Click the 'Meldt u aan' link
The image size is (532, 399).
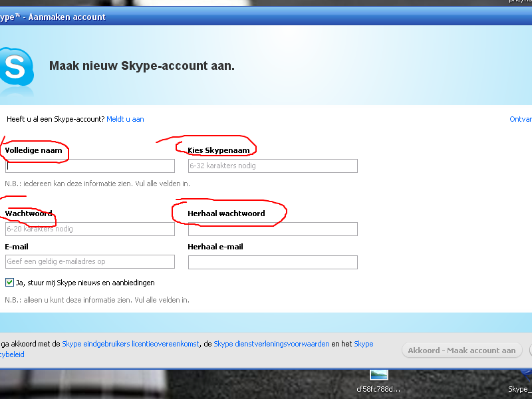[x=125, y=119]
